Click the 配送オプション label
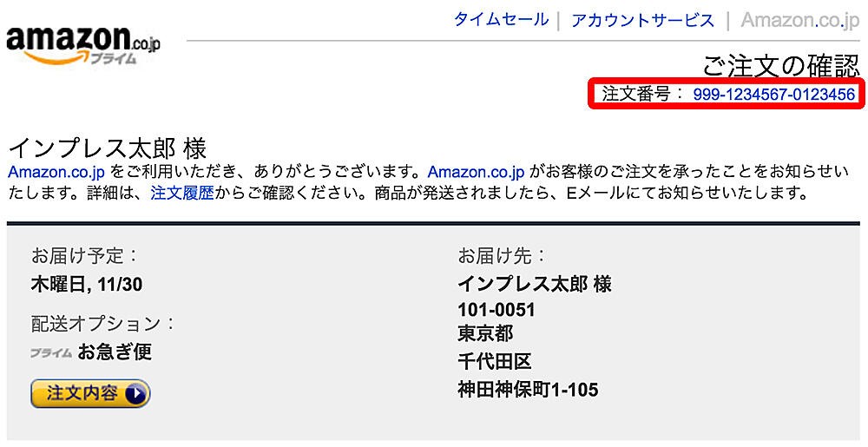868x447 pixels. pos(103,324)
